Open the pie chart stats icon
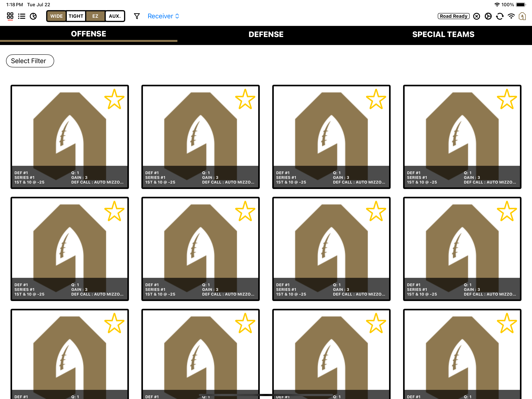Image resolution: width=532 pixels, height=399 pixels. (x=33, y=16)
